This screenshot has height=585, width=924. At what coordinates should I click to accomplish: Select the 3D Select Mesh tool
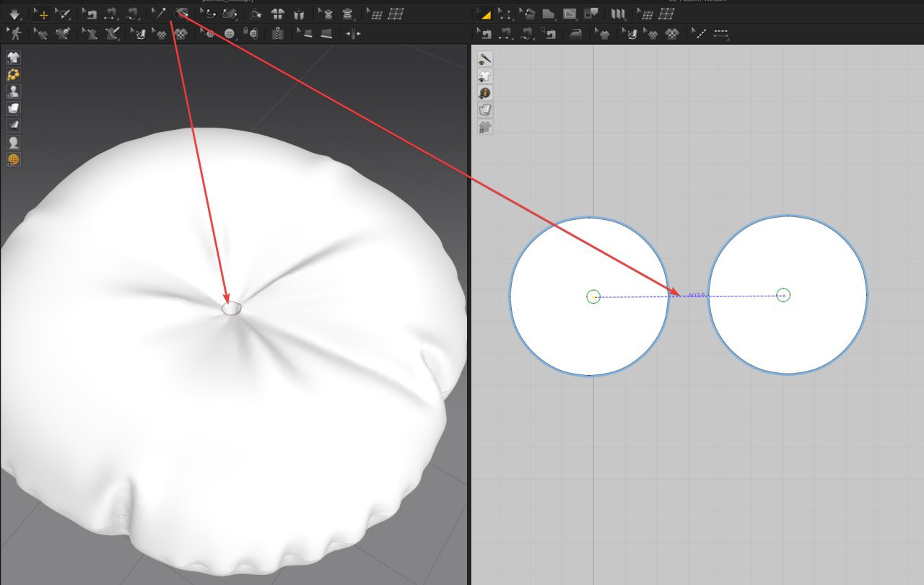coord(64,14)
